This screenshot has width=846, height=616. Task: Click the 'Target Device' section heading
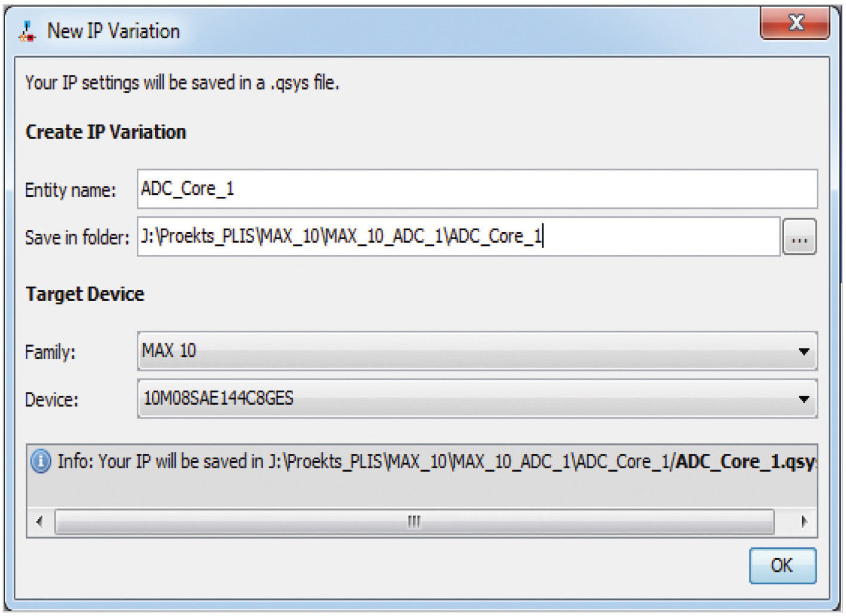(85, 294)
